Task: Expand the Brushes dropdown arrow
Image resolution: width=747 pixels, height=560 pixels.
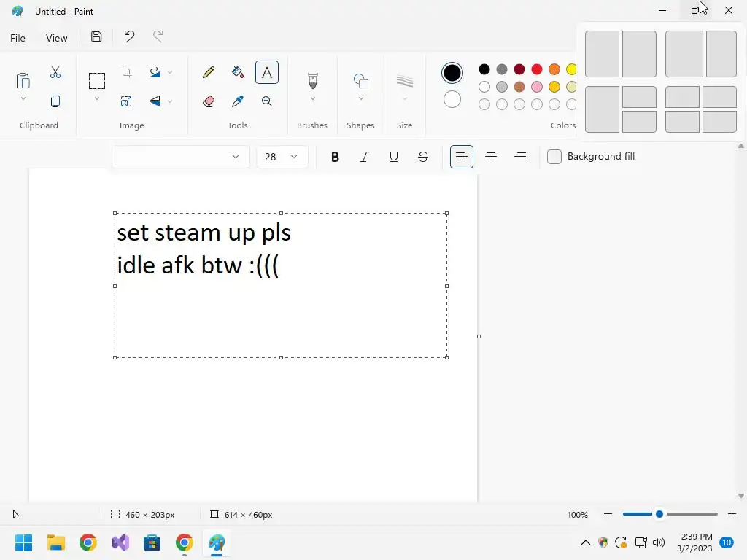Action: click(x=312, y=98)
